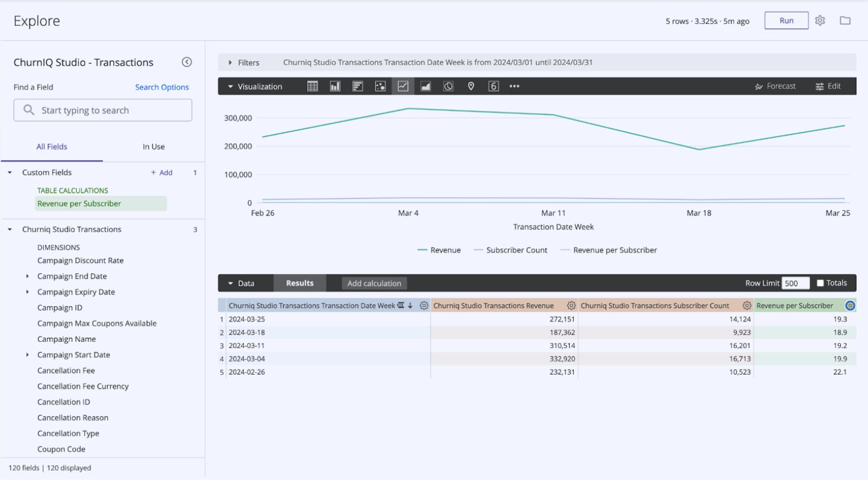868x481 pixels.
Task: Click the Run button
Action: coord(786,20)
